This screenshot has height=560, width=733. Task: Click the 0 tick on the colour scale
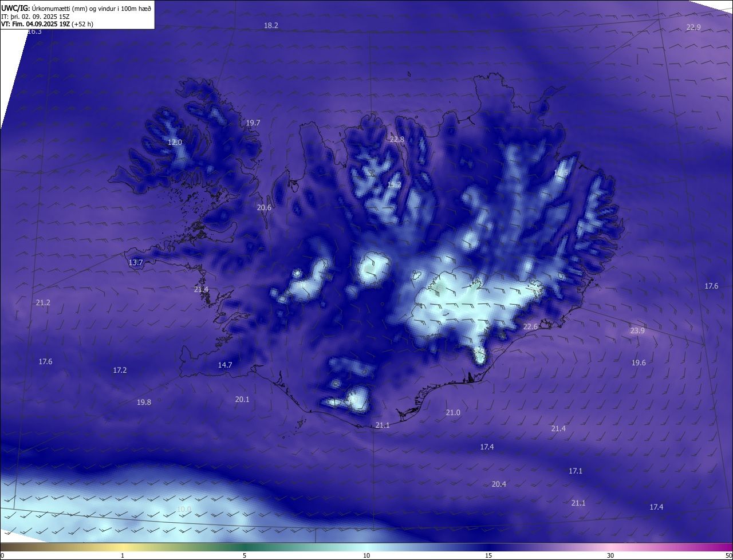(x=2, y=556)
